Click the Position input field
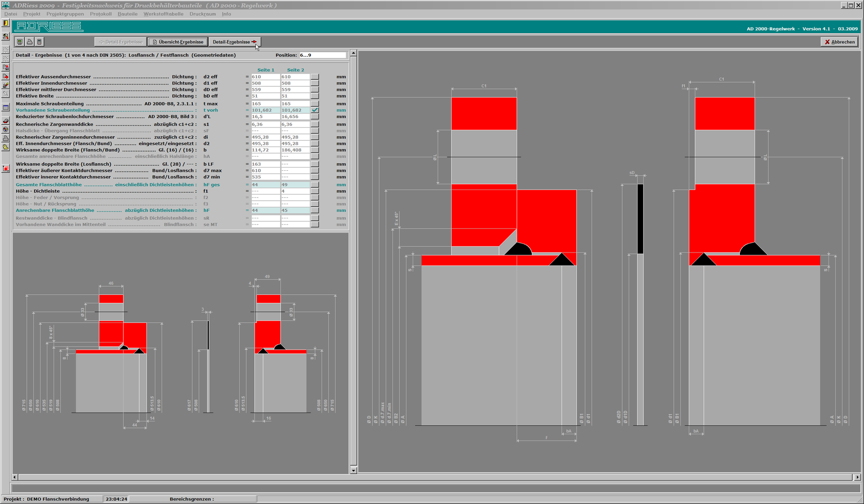 (x=322, y=55)
